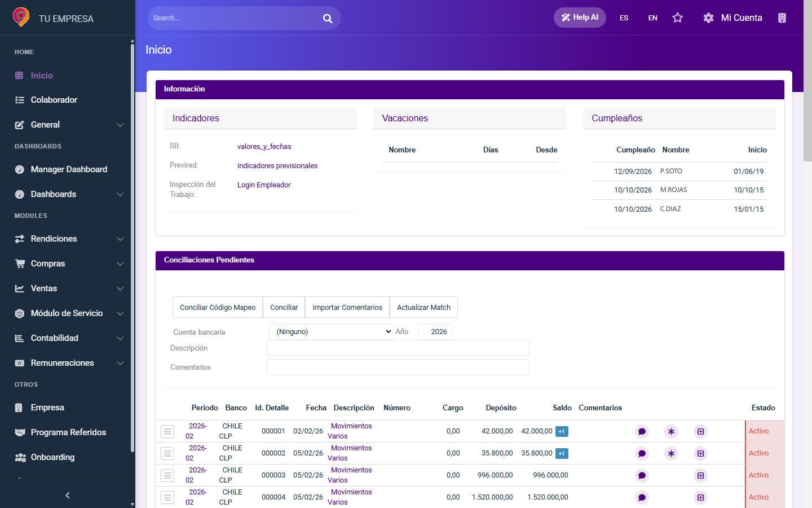This screenshot has height=508, width=812.
Task: Open Indicadores previsionales link
Action: tap(277, 166)
